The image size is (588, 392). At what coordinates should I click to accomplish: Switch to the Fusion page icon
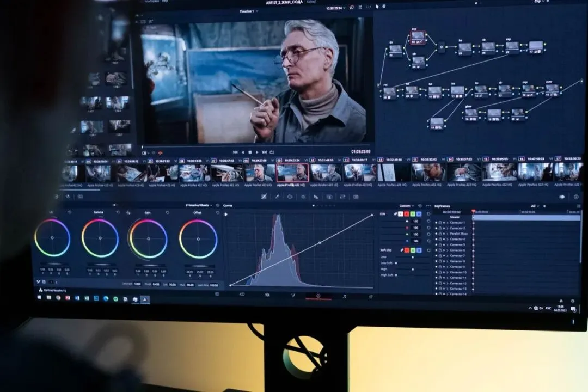pos(293,295)
